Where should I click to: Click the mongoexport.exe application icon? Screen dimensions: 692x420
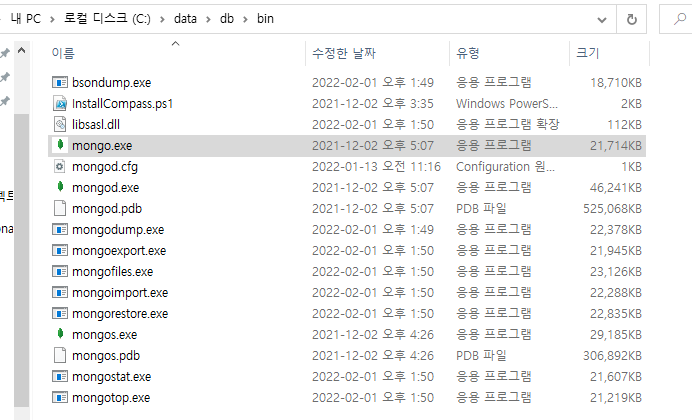click(60, 251)
